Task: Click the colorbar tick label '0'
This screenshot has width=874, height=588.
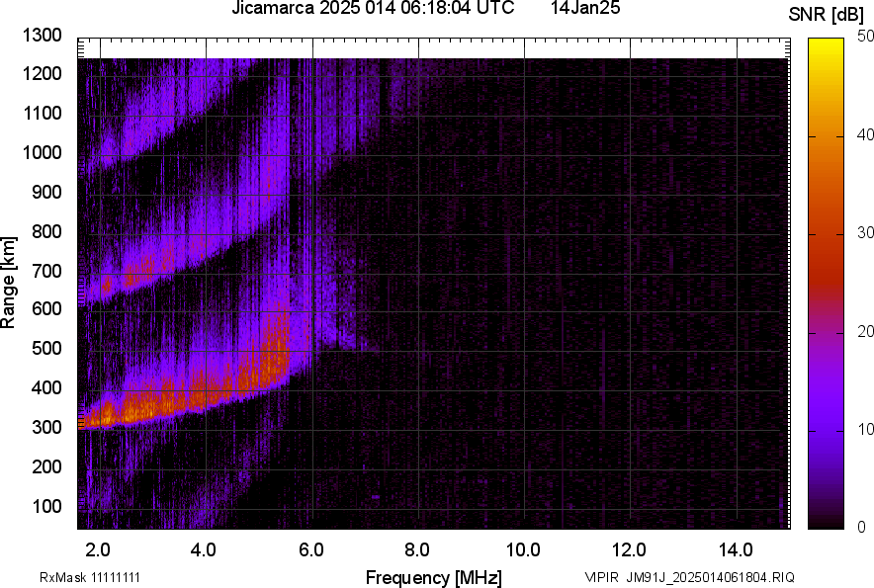Action: click(x=862, y=527)
